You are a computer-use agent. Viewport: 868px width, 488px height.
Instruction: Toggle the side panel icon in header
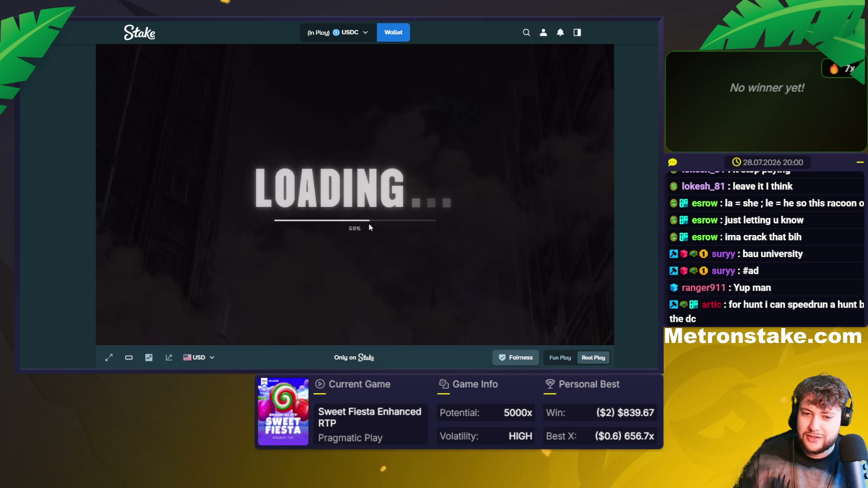point(577,33)
